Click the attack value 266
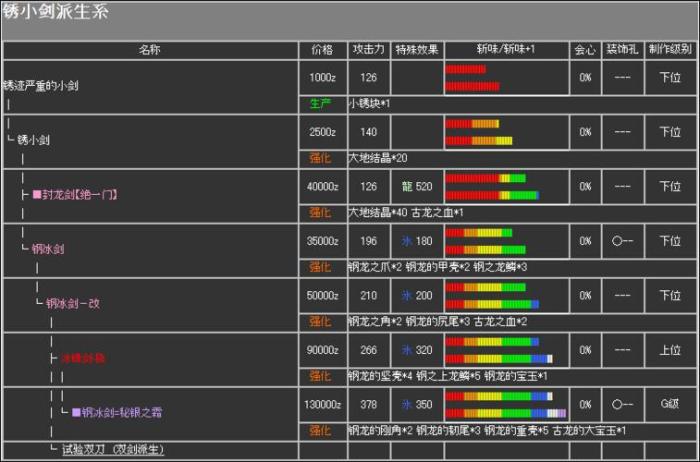The height and width of the screenshot is (462, 700). tap(368, 350)
